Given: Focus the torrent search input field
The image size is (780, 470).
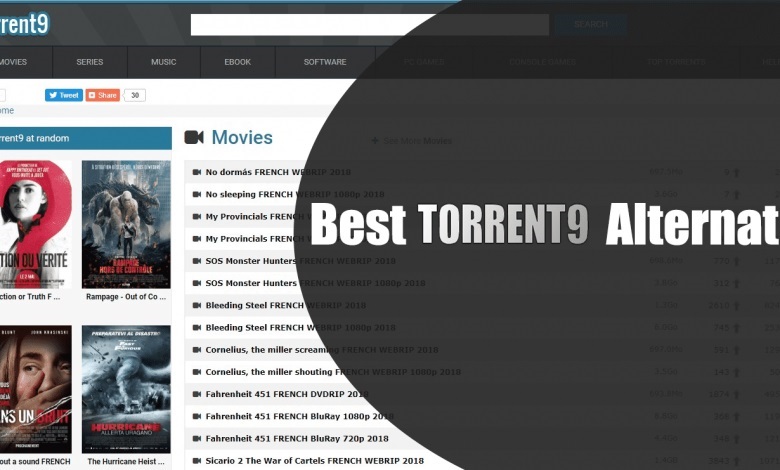Looking at the screenshot, I should click(x=370, y=24).
